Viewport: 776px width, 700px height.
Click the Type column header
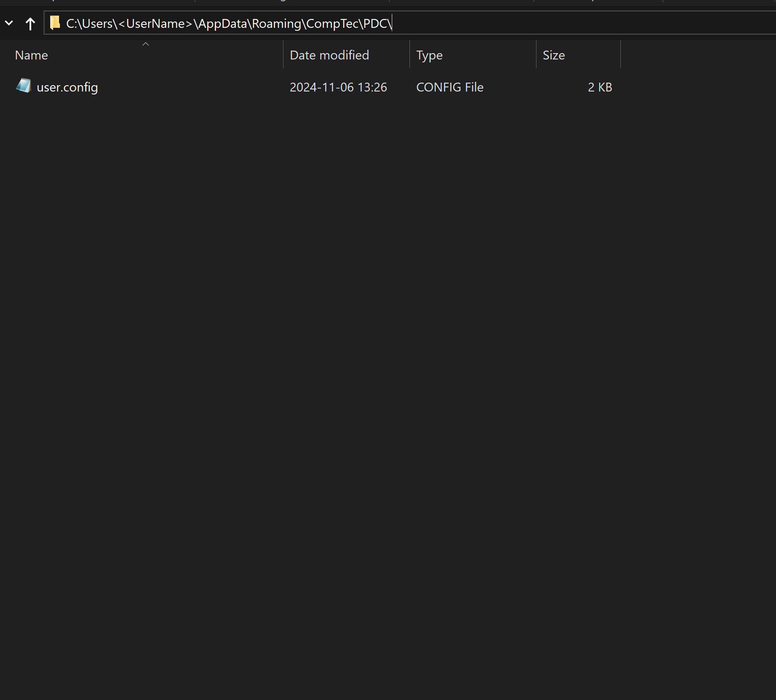429,55
